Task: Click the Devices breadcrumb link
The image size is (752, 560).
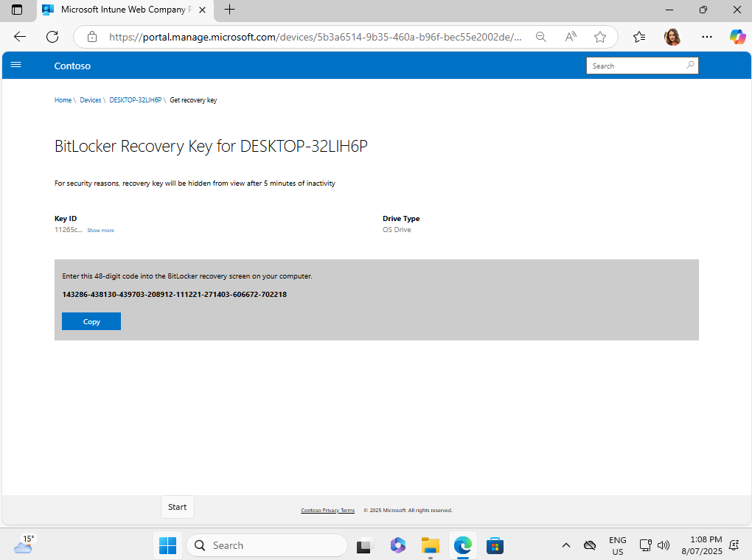Action: point(91,100)
